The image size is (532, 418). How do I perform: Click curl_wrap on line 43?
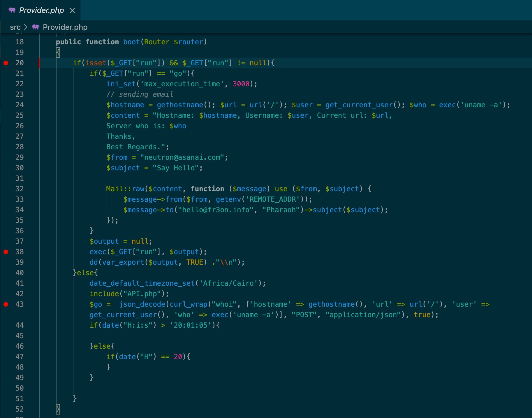click(x=189, y=304)
